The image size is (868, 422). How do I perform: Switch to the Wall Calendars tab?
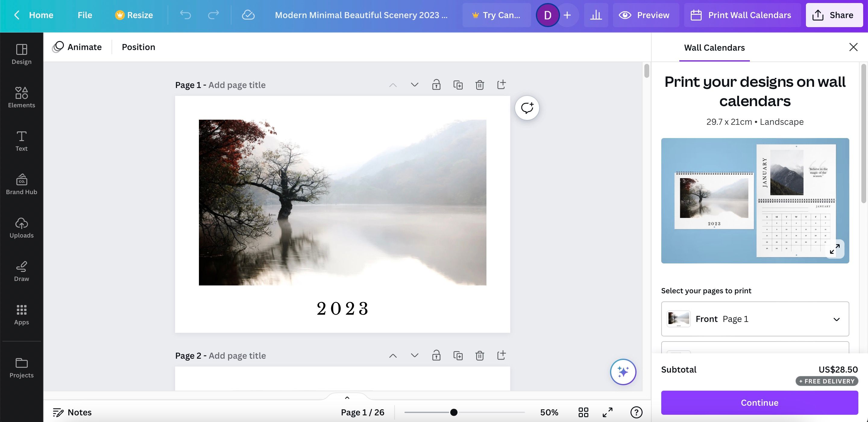point(714,47)
